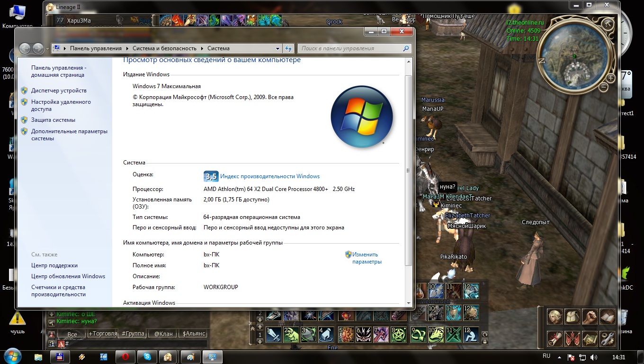Use hotbar slot 11 crossed swords skill
Screen dimensions: 644x364
tap(454, 335)
